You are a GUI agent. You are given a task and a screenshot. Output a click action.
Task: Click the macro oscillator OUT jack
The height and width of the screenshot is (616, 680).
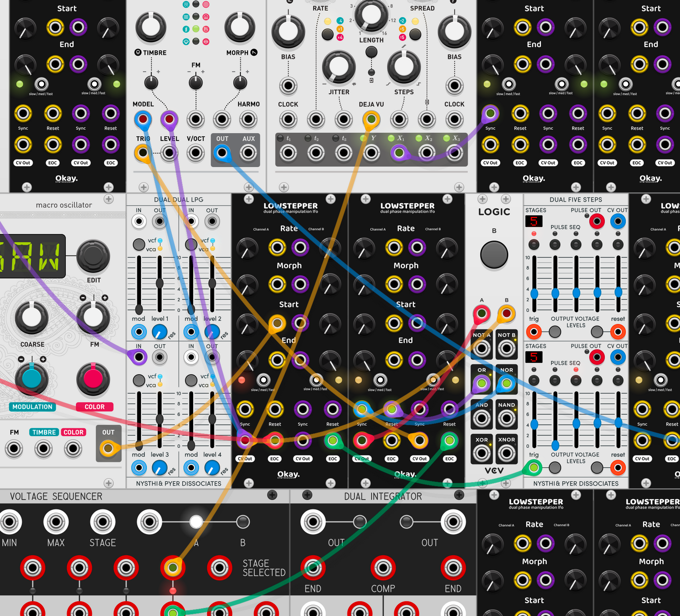pyautogui.click(x=108, y=449)
